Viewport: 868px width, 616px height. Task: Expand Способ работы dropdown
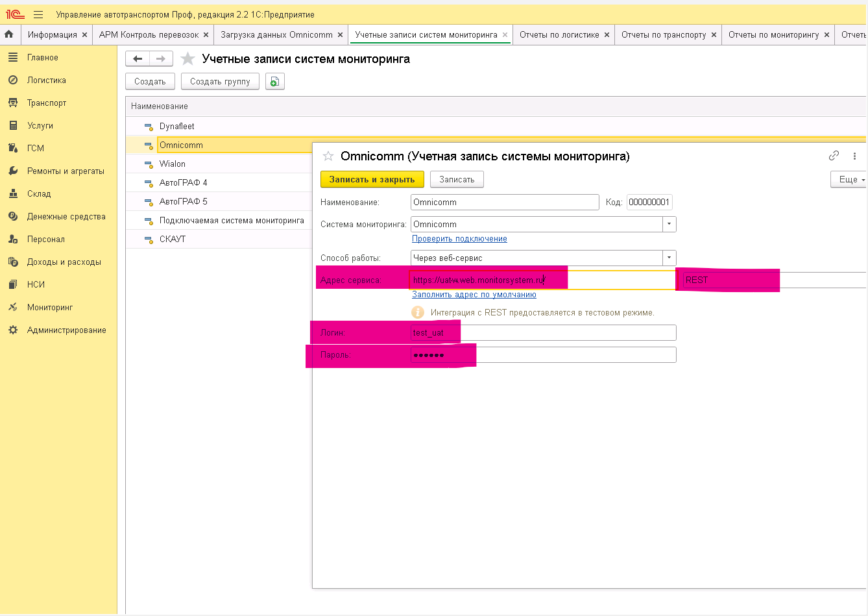click(x=669, y=258)
